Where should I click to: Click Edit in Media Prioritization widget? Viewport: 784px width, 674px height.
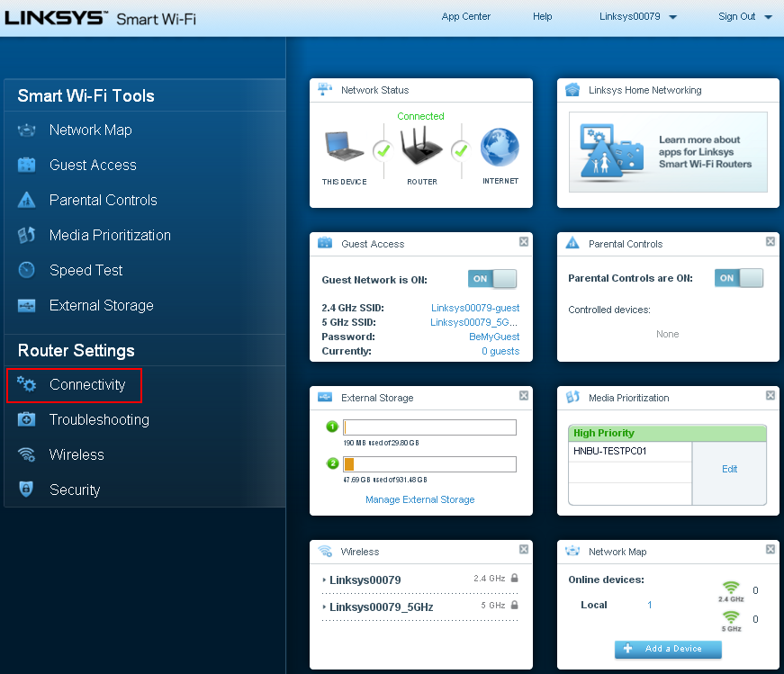click(x=729, y=469)
